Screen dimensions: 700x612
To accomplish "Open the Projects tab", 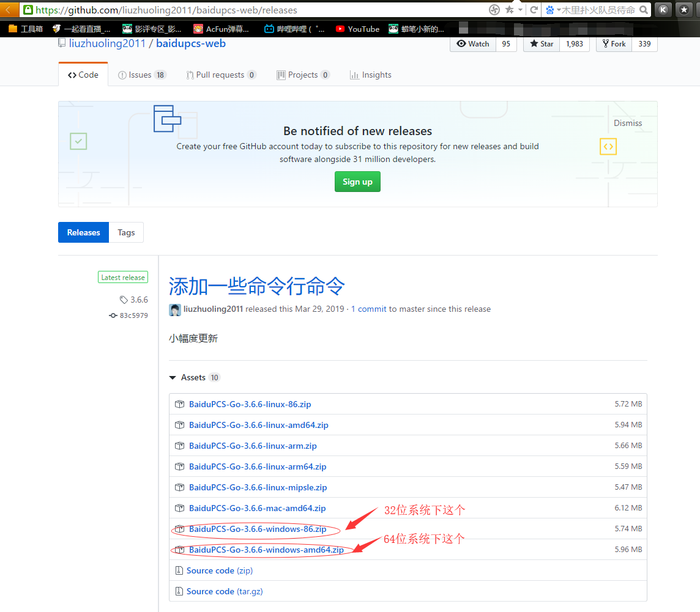I will coord(303,75).
